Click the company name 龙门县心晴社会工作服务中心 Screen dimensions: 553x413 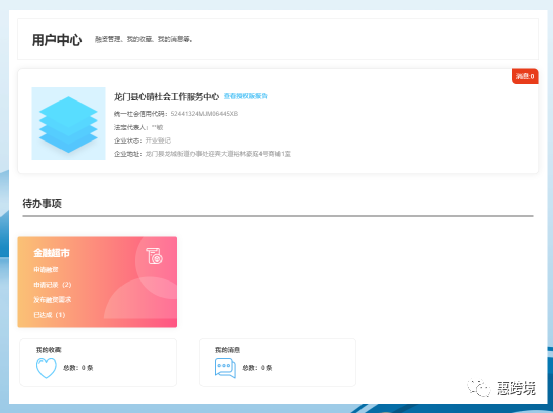point(166,96)
